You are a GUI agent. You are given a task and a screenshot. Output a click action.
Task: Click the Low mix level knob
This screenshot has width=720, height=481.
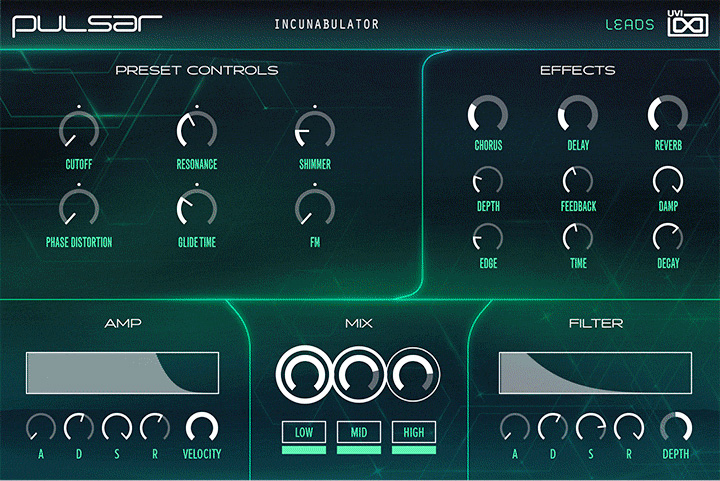click(x=304, y=375)
